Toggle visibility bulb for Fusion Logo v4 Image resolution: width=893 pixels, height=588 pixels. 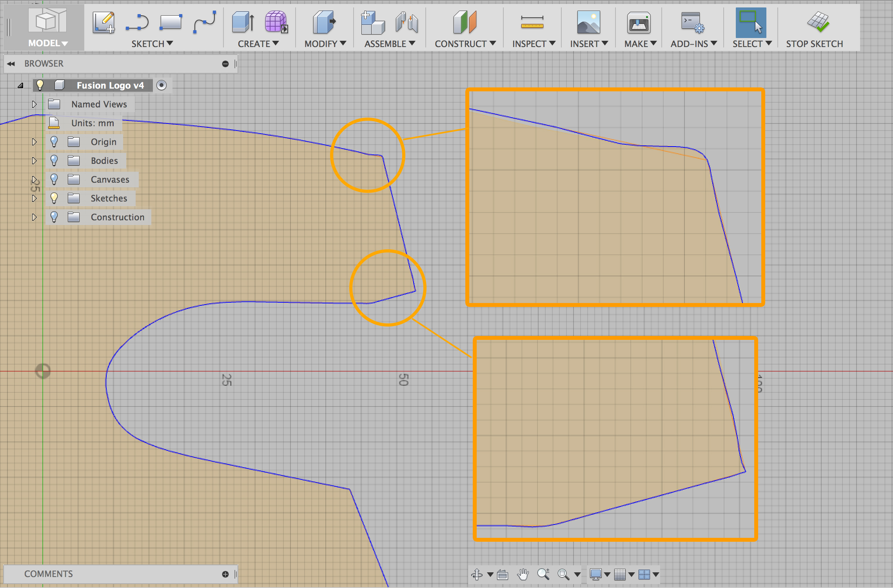(x=40, y=85)
